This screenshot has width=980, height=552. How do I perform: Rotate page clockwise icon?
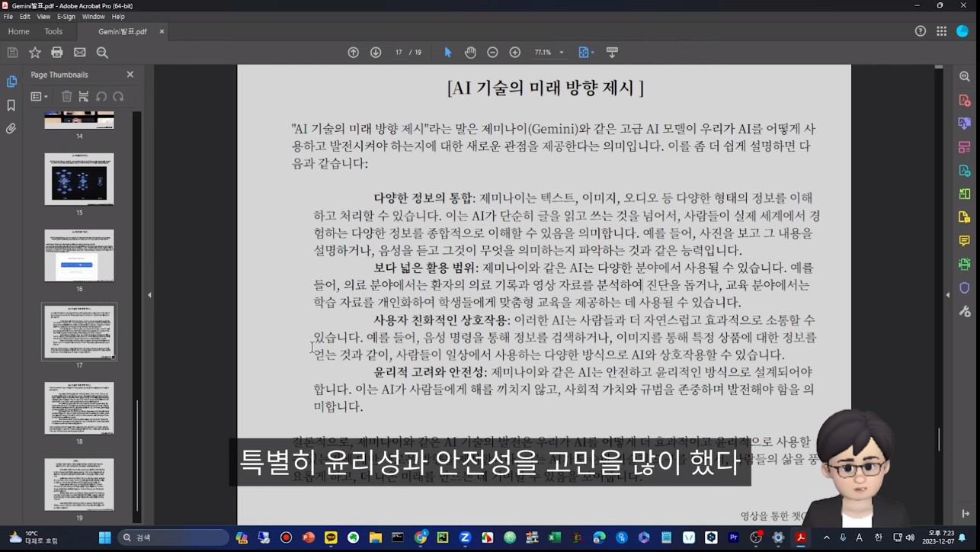pos(118,97)
